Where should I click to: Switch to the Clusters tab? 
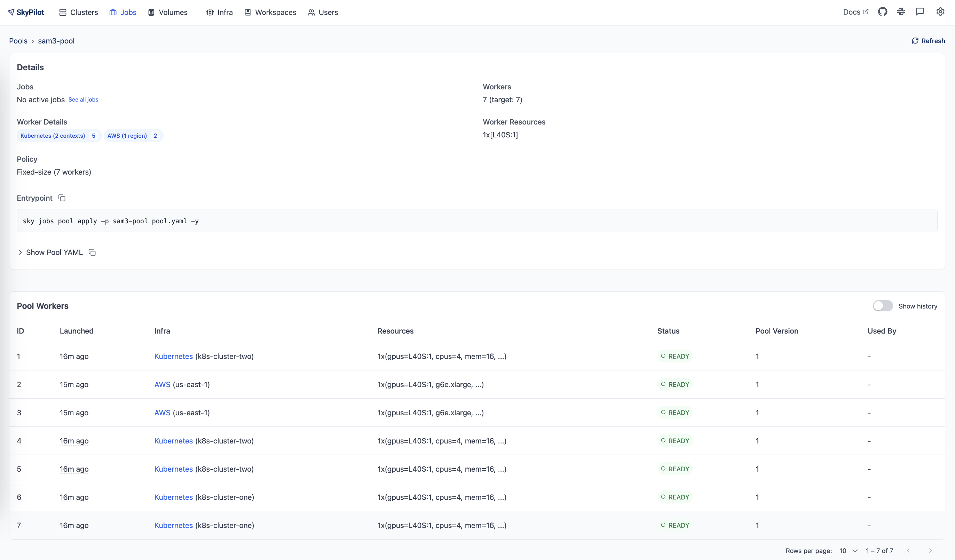click(x=78, y=12)
